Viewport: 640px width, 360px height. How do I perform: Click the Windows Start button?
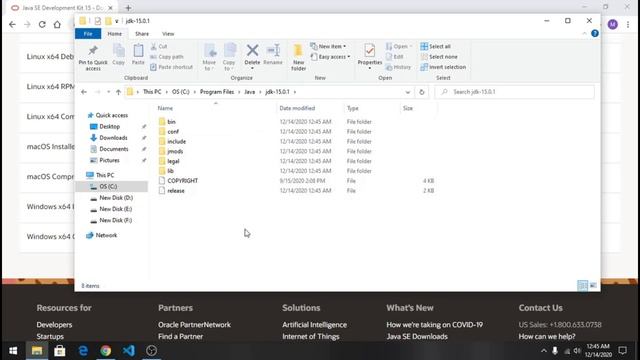pos(13,351)
